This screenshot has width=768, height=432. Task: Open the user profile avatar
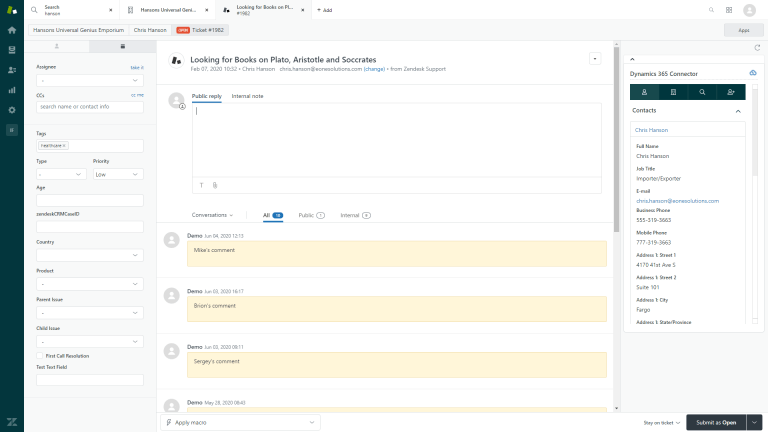point(749,10)
